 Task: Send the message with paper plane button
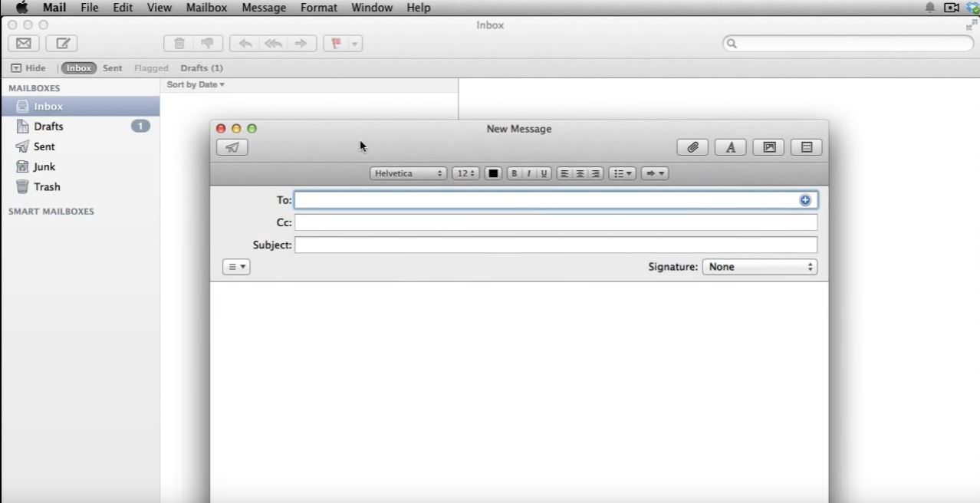(232, 147)
